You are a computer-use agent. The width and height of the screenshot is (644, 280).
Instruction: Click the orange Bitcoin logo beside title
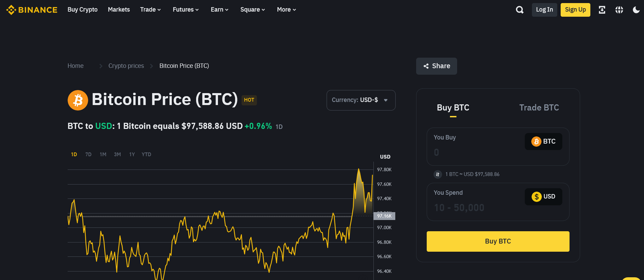pos(78,100)
